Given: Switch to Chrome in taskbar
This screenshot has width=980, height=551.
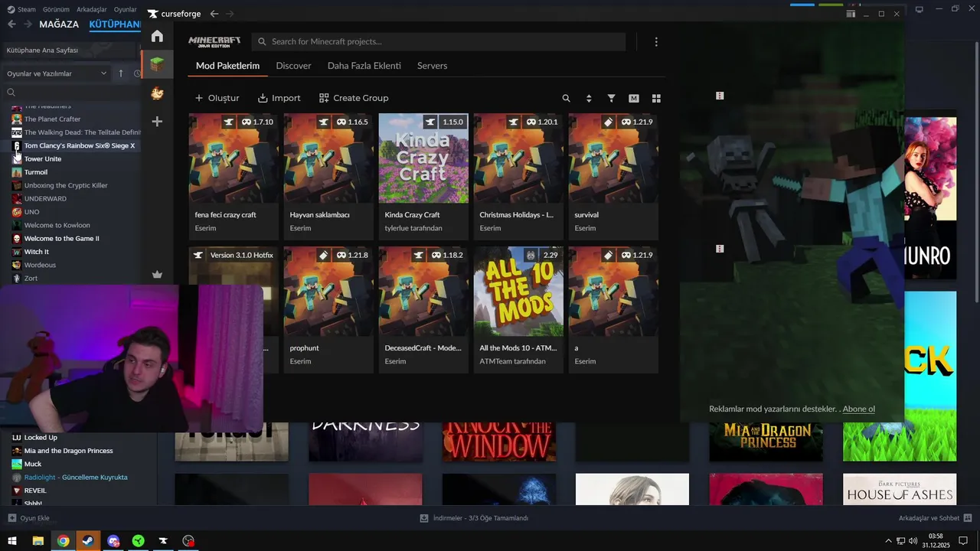Looking at the screenshot, I should 63,541.
